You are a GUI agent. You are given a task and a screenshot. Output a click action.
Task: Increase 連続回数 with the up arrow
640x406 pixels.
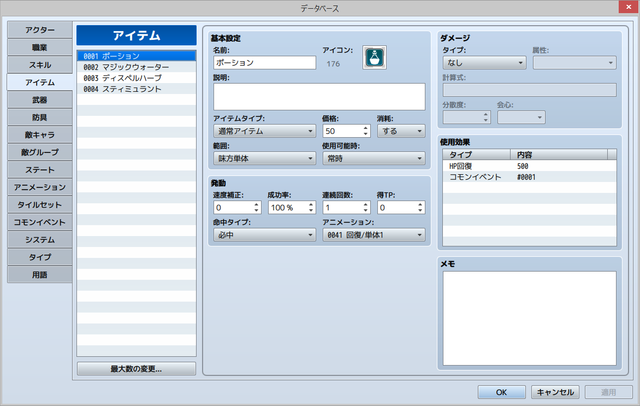[366, 204]
